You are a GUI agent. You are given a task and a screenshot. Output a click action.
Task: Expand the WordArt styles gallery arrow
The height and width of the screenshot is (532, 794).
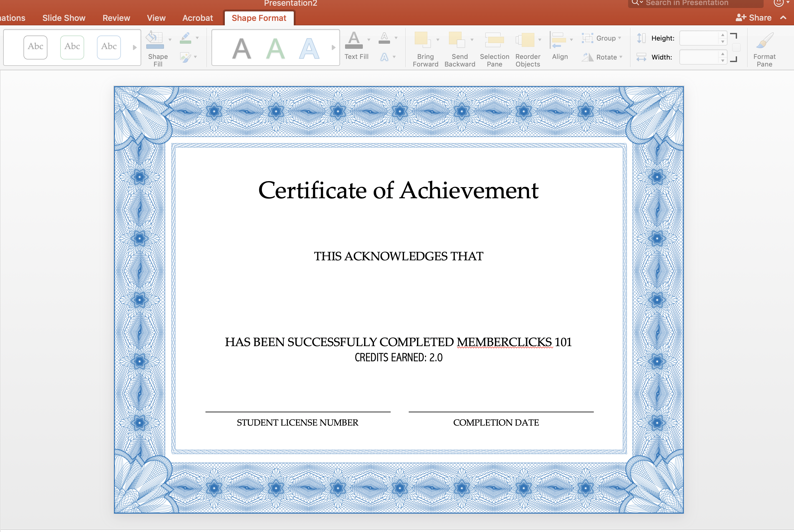tap(333, 47)
